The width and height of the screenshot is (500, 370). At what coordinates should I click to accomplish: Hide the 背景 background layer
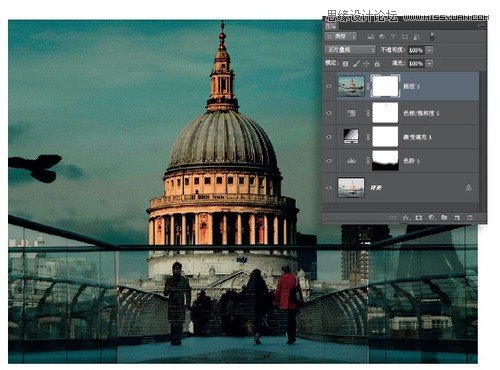click(329, 188)
